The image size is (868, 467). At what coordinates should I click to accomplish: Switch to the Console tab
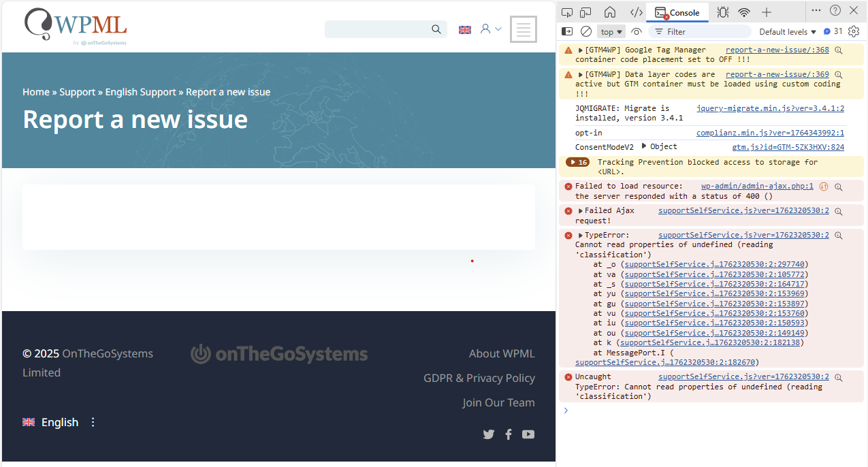[677, 12]
